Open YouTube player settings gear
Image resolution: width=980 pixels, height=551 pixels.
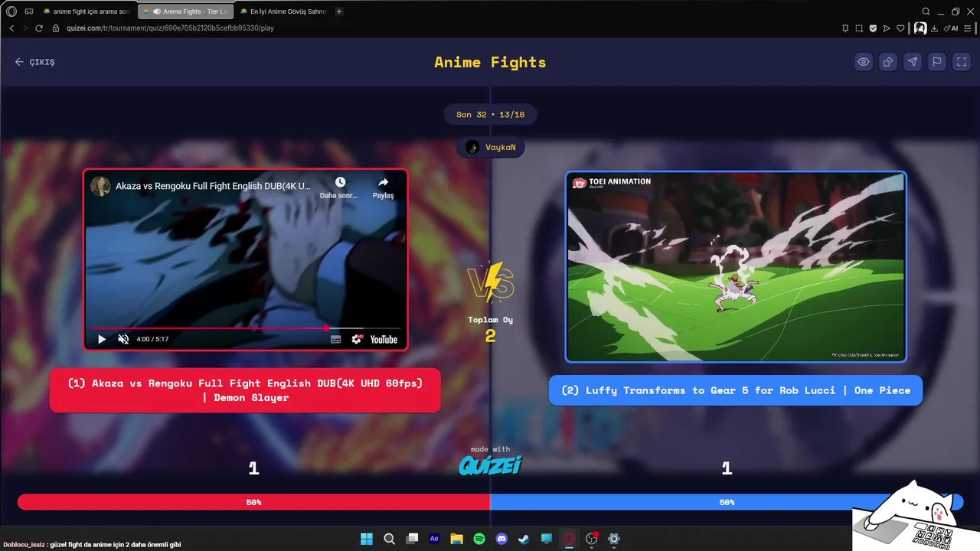[x=357, y=339]
